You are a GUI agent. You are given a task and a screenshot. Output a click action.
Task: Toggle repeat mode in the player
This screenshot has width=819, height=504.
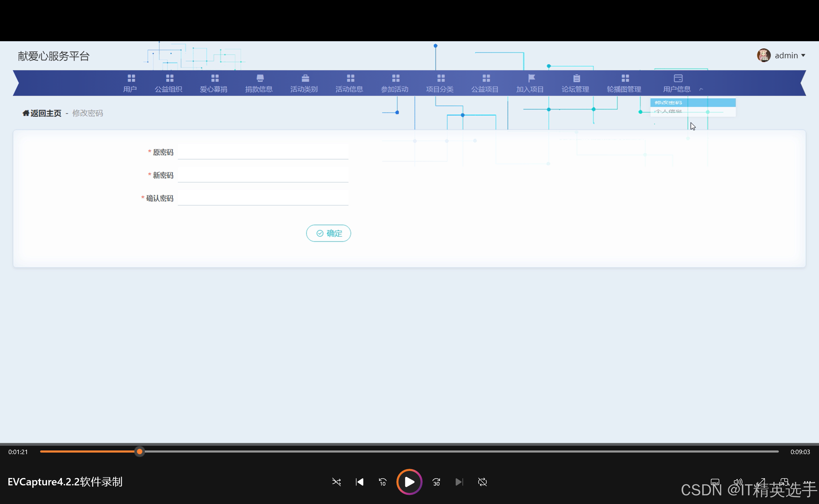tap(482, 482)
